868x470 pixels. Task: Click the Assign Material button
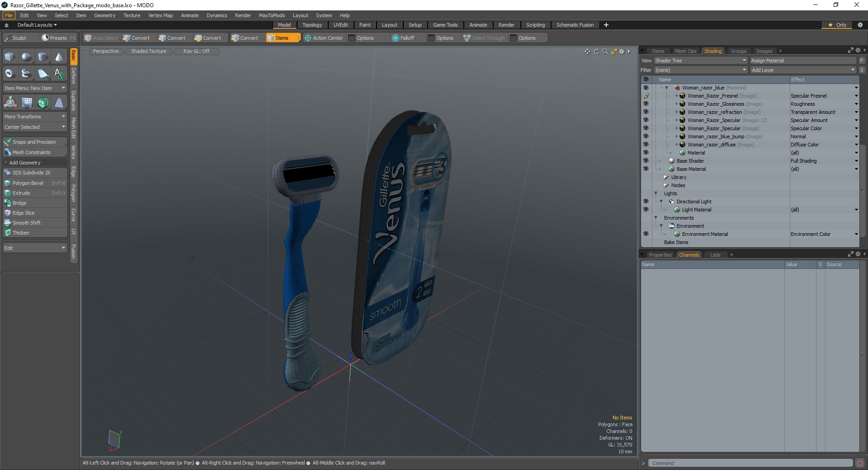pyautogui.click(x=803, y=61)
